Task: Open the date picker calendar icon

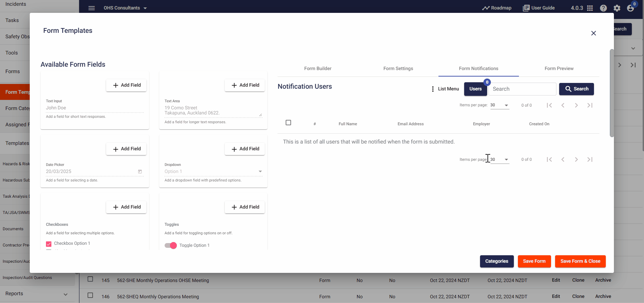Action: tap(140, 172)
